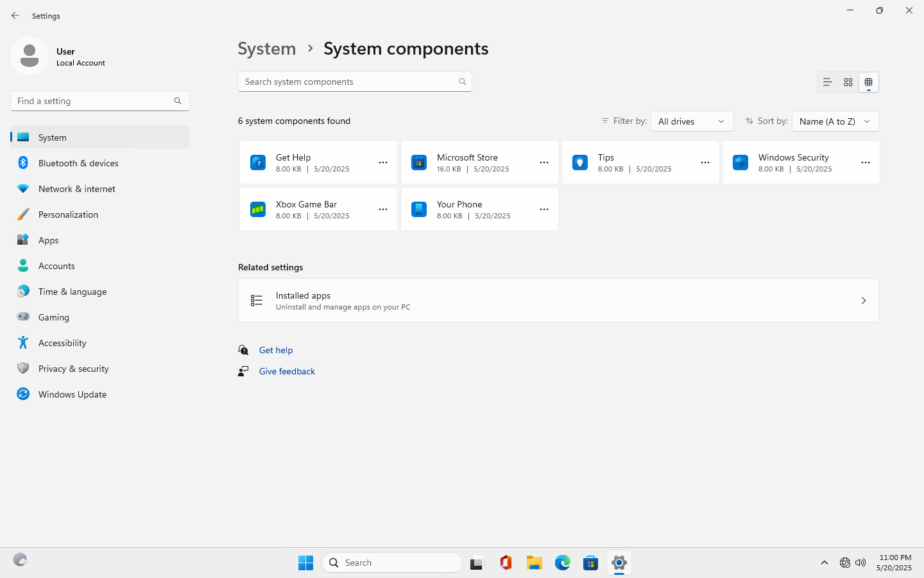The image size is (924, 578).
Task: Go to Bluetooth & devices settings
Action: [x=100, y=163]
